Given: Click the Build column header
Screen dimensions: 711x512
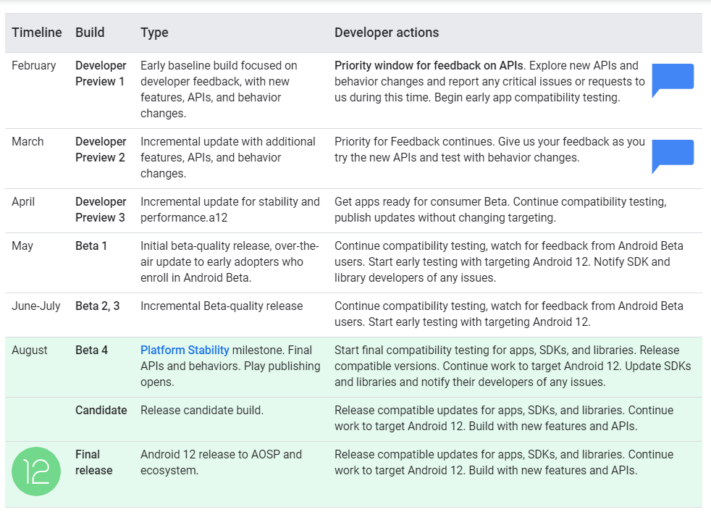Looking at the screenshot, I should pos(90,33).
